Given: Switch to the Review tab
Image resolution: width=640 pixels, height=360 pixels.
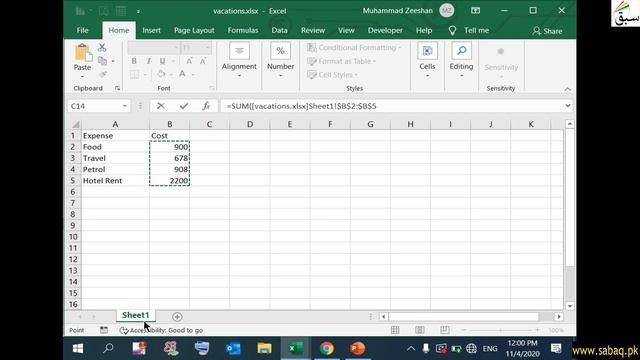Looking at the screenshot, I should 313,31.
